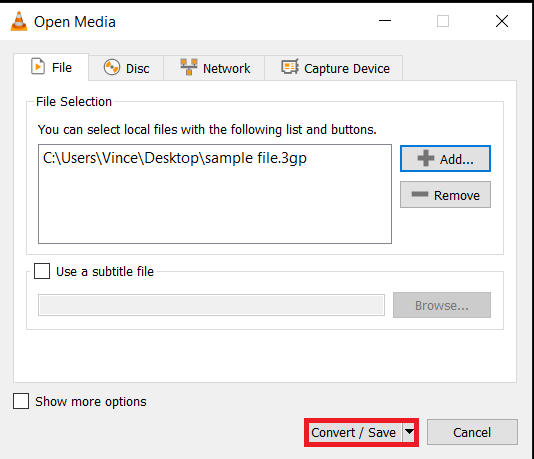The width and height of the screenshot is (534, 459).
Task: Open the Disc tab
Action: click(x=126, y=68)
